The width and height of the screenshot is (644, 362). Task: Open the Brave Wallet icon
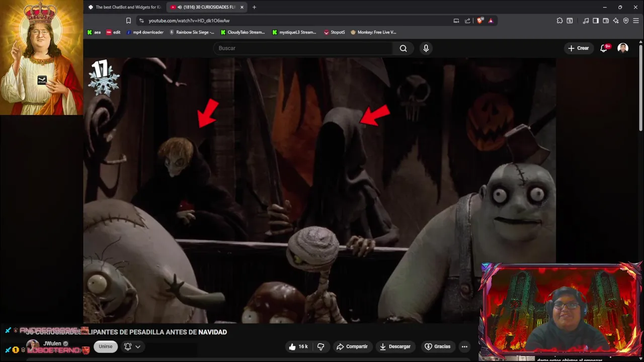pyautogui.click(x=606, y=21)
